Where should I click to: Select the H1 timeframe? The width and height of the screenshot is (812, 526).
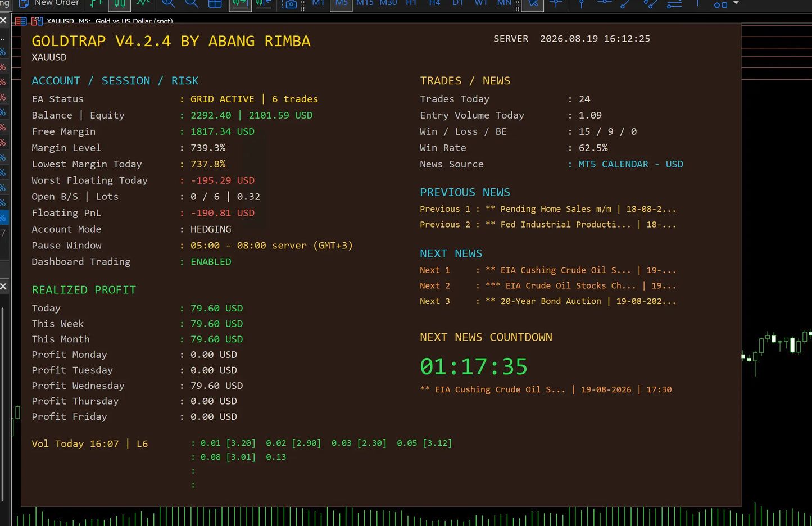click(x=411, y=3)
